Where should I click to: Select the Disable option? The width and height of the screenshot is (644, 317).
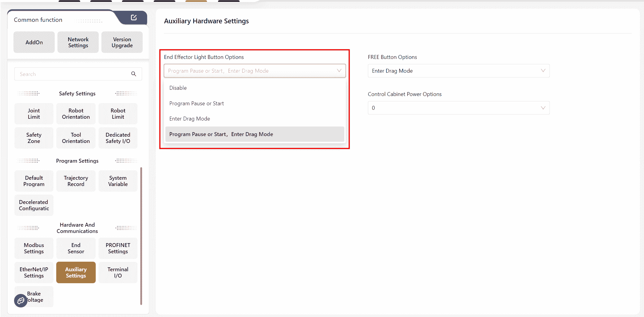coord(178,88)
